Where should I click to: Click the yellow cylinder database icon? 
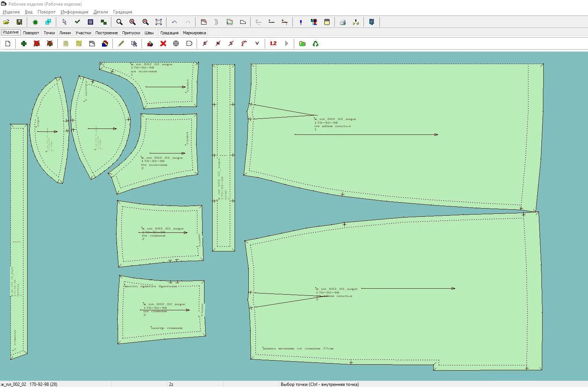pos(327,22)
